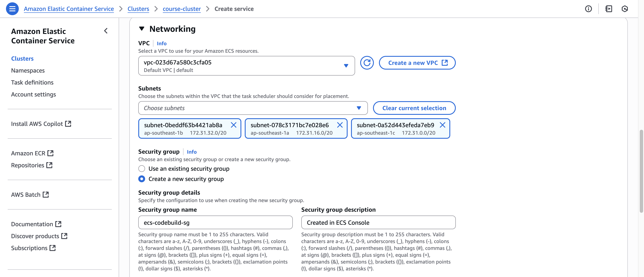The width and height of the screenshot is (644, 277).
Task: Remove subnet-0a52d443efeda7eb9 with its X icon
Action: (x=442, y=125)
